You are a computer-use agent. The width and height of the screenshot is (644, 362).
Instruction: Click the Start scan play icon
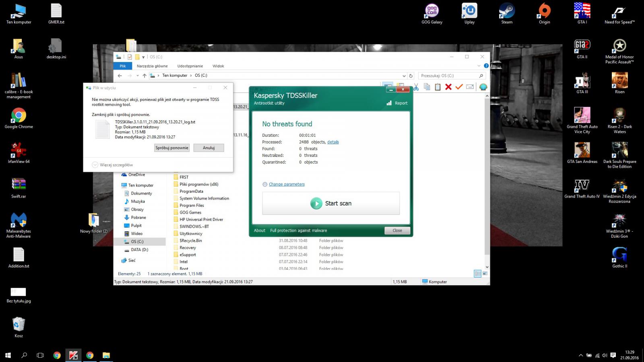(x=316, y=203)
